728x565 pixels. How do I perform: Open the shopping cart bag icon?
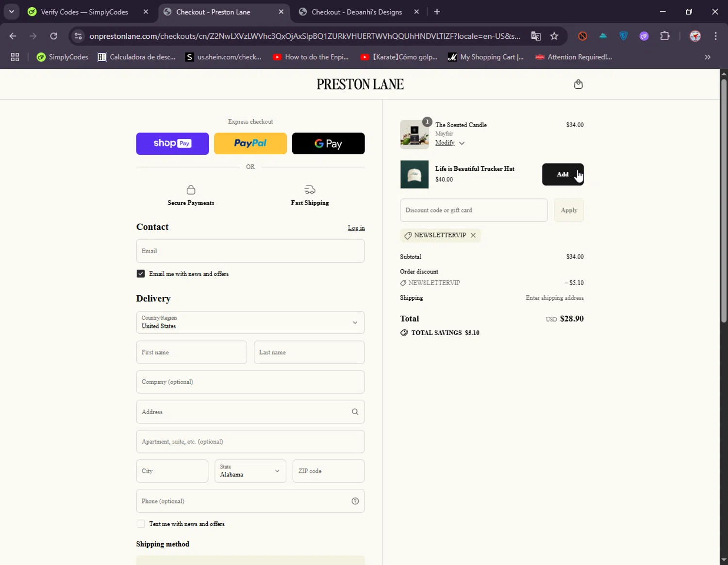coord(578,84)
